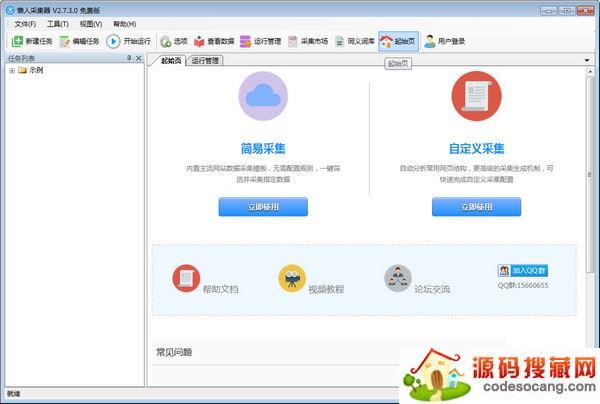
Task: Open the 论坛交流 icon
Action: pyautogui.click(x=397, y=278)
